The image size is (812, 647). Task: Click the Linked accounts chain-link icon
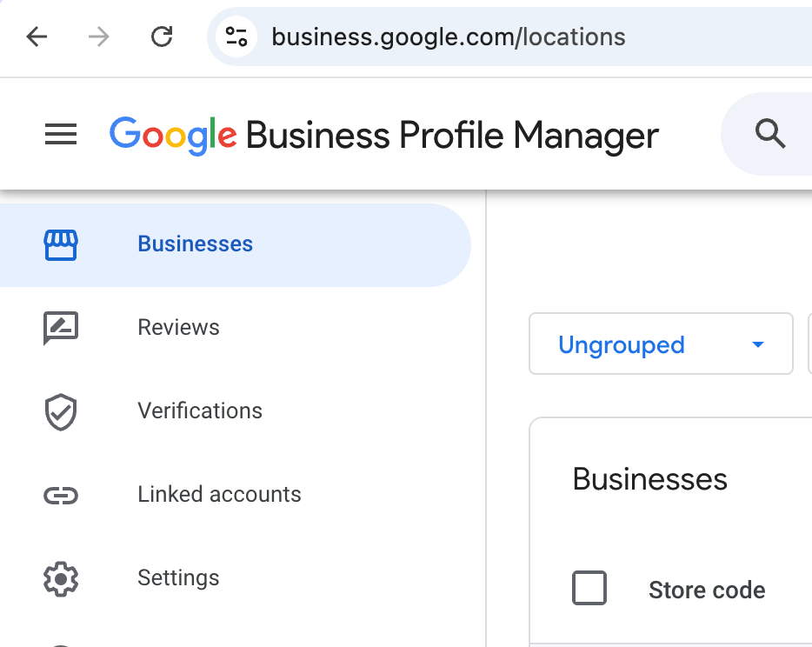point(61,496)
